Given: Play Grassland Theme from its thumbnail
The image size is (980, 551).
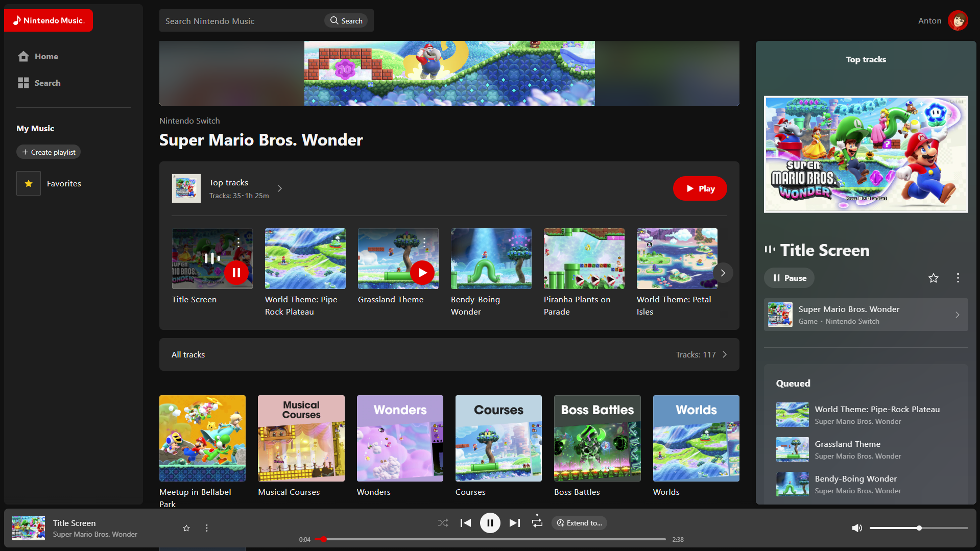Looking at the screenshot, I should coord(422,273).
